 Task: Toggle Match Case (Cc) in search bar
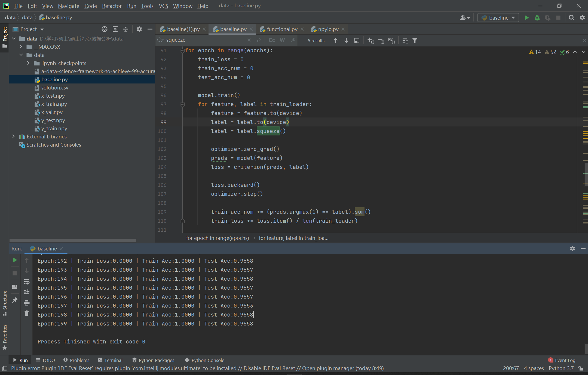click(271, 40)
